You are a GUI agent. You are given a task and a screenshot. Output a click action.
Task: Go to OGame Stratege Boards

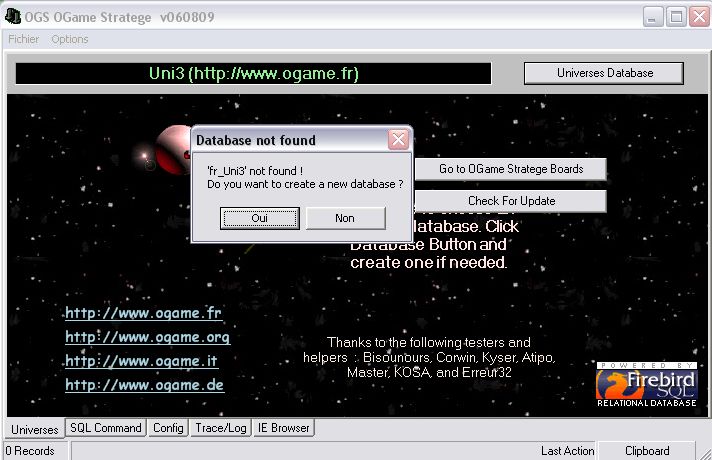(510, 169)
